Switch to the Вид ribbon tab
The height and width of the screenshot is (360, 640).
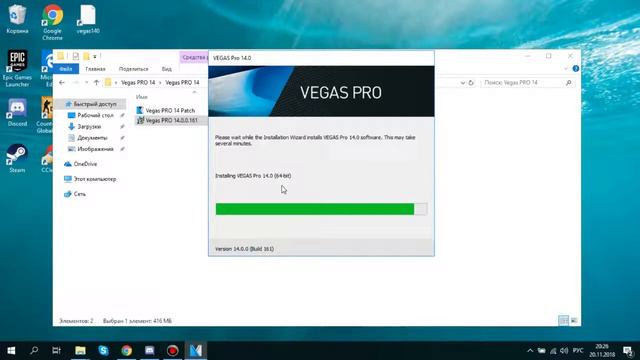pos(167,69)
